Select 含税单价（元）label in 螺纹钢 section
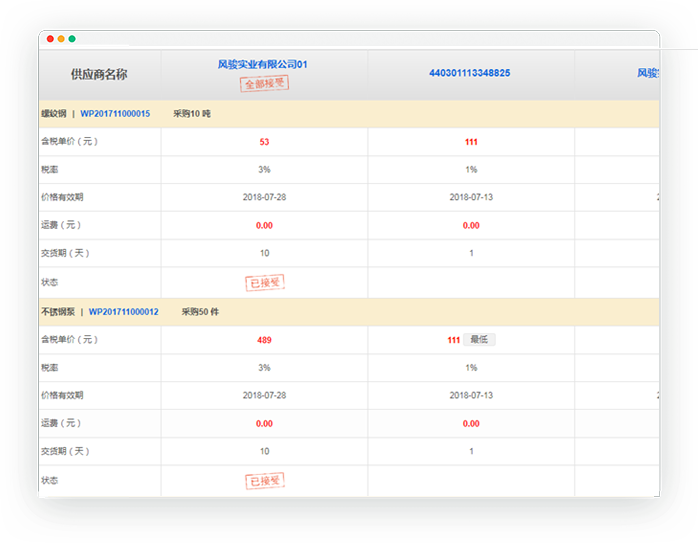This screenshot has height=543, width=698. 69,142
